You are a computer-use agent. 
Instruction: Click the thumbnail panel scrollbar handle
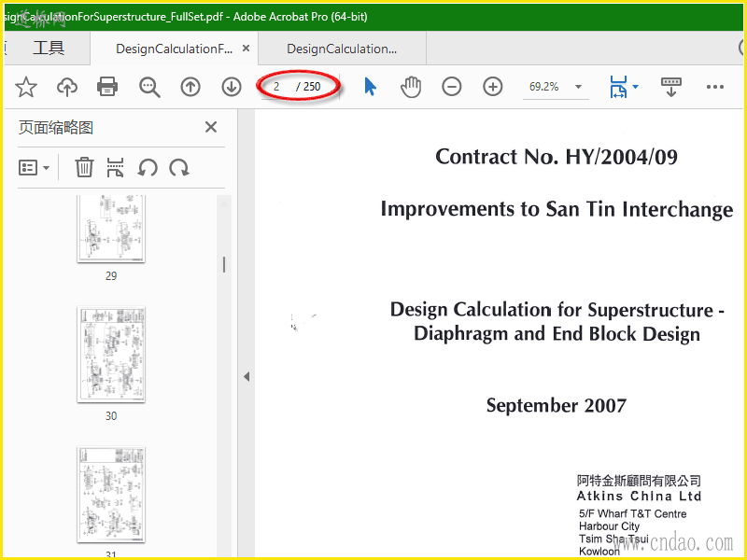pyautogui.click(x=224, y=265)
